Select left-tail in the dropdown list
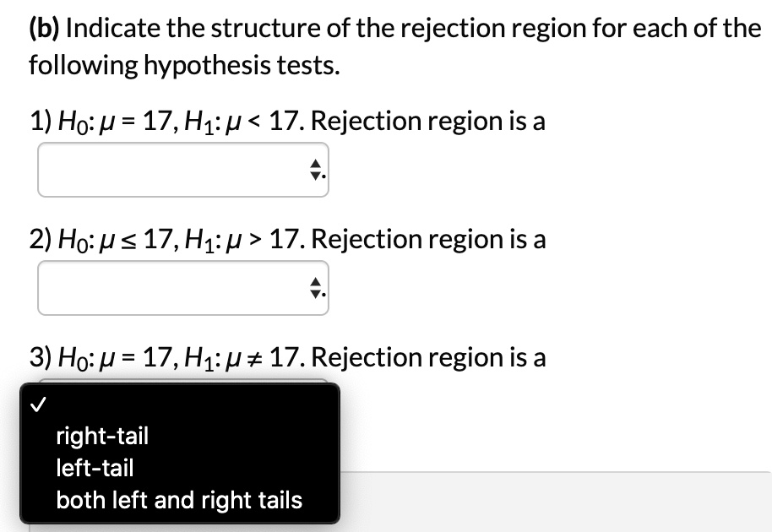Screen dimensions: 772x532 point(95,468)
